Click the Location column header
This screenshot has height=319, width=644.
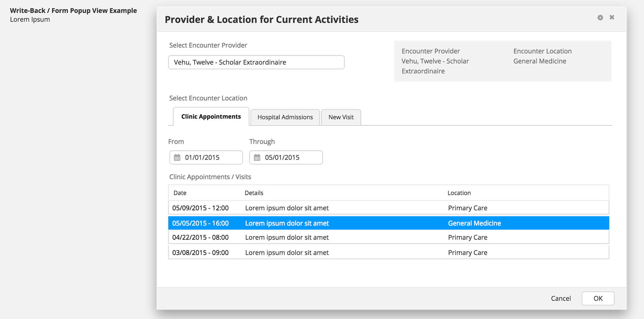point(459,193)
